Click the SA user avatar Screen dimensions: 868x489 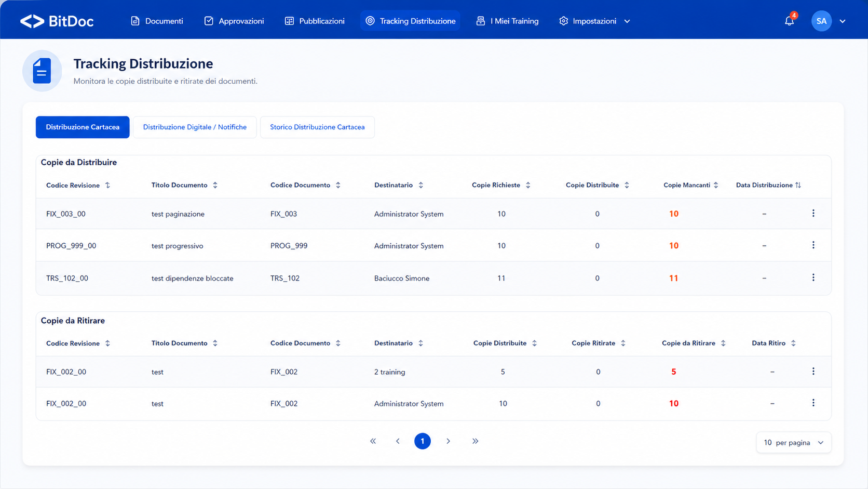[821, 21]
